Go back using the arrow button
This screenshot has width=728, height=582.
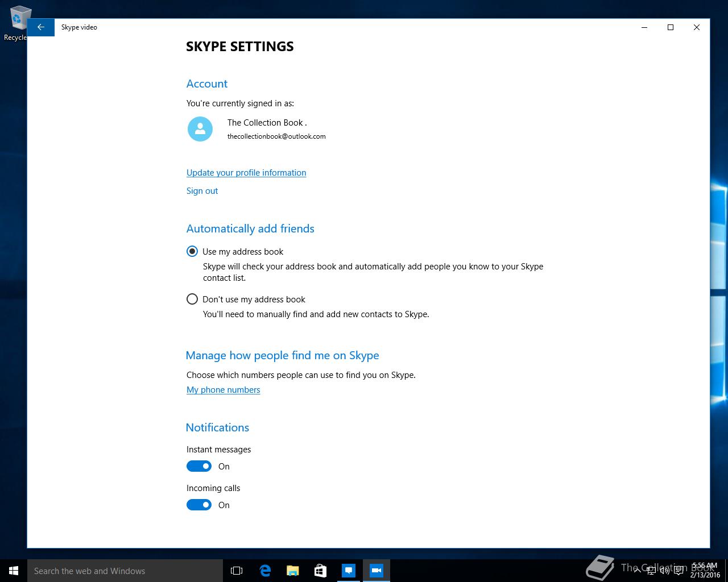pos(41,27)
